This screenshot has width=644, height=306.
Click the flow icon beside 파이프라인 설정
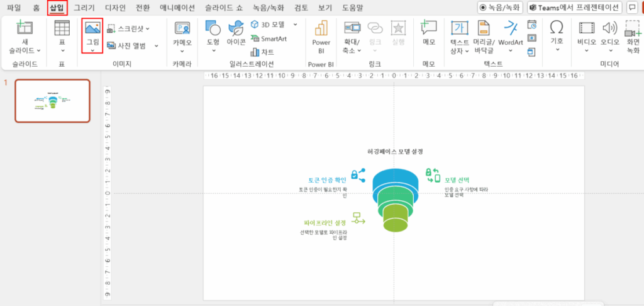pos(358,218)
